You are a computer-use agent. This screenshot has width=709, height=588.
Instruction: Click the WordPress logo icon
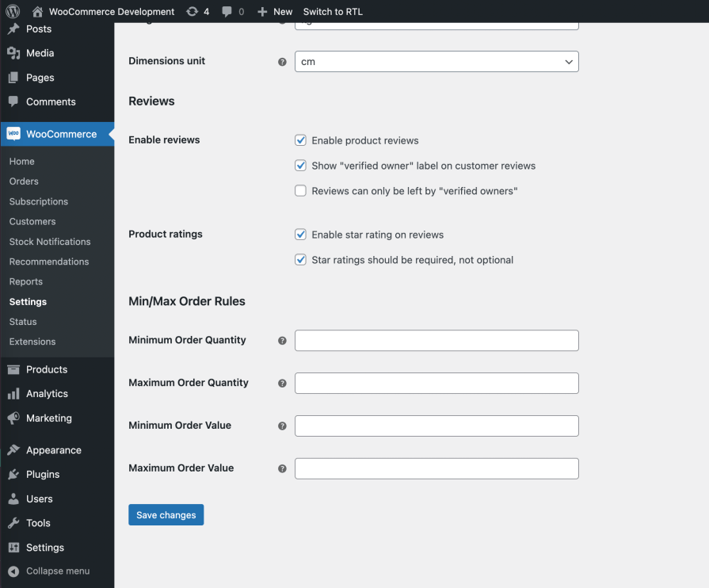tap(13, 11)
